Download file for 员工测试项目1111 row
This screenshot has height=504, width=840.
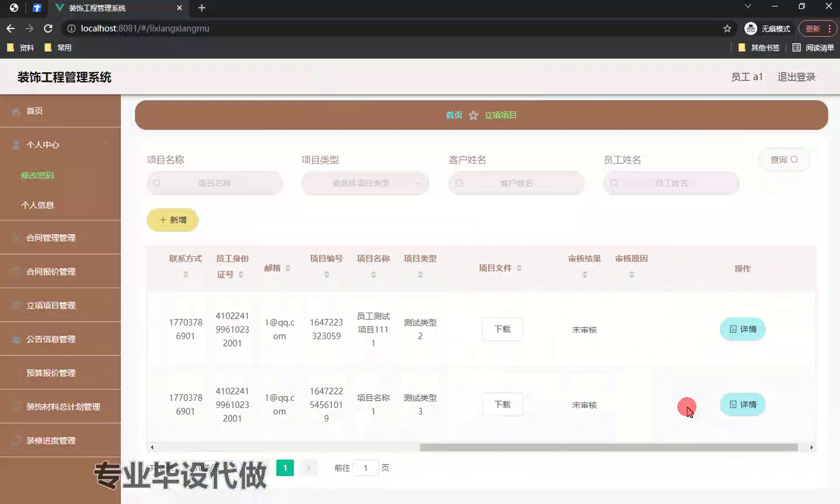[x=502, y=329]
